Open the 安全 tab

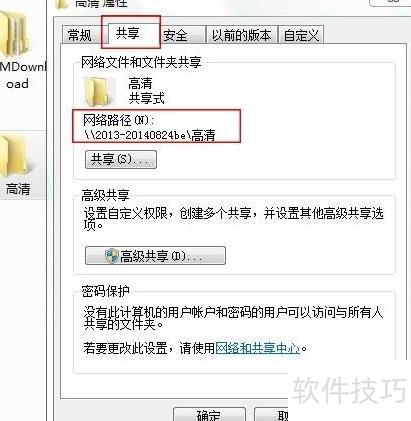click(176, 35)
